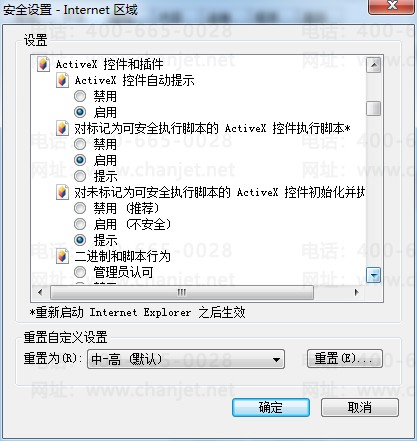Select 管理员认可 under 二进制和脚本行为

(80, 272)
